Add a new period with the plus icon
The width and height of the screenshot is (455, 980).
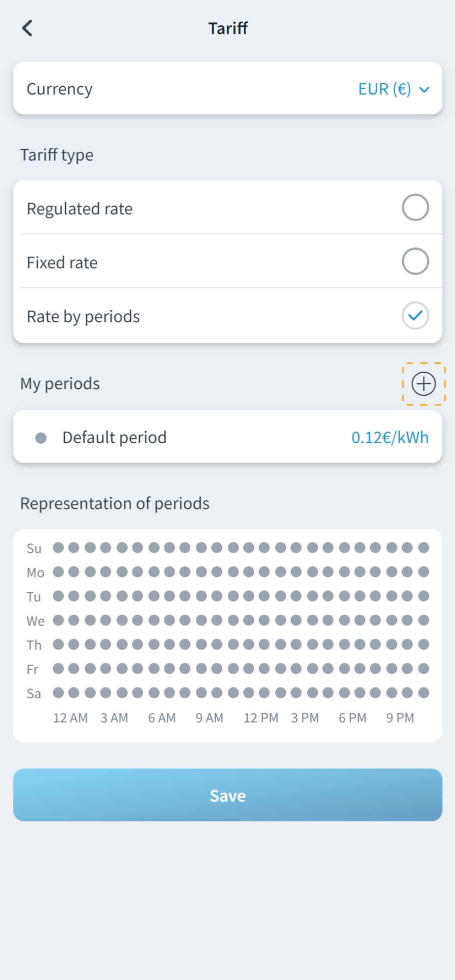(424, 384)
